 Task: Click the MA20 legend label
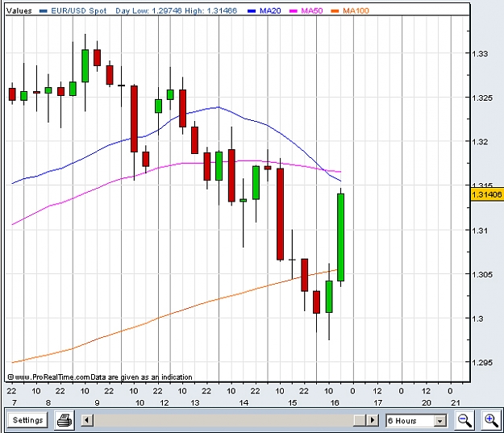pos(270,10)
